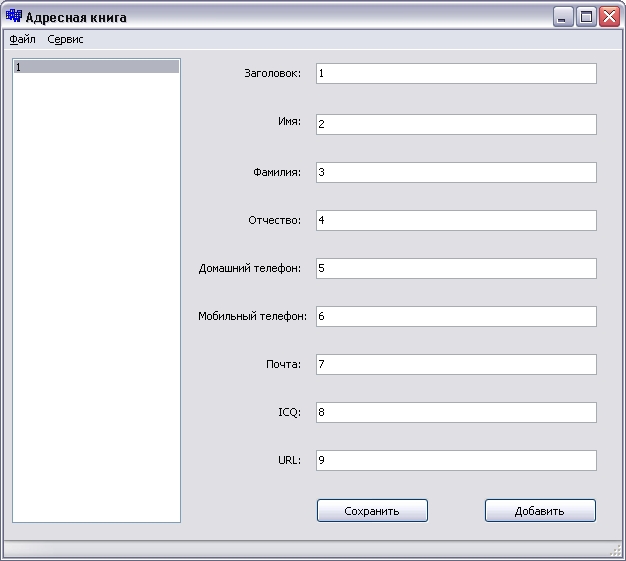Click the Адресная книга app icon
This screenshot has height=561, width=626.
(14, 16)
